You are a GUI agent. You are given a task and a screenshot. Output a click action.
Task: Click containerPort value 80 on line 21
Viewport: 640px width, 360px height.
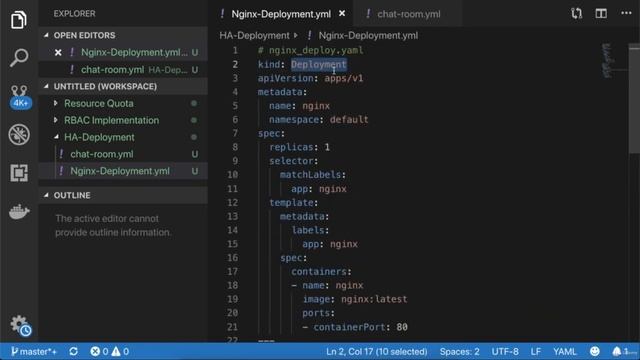point(402,327)
